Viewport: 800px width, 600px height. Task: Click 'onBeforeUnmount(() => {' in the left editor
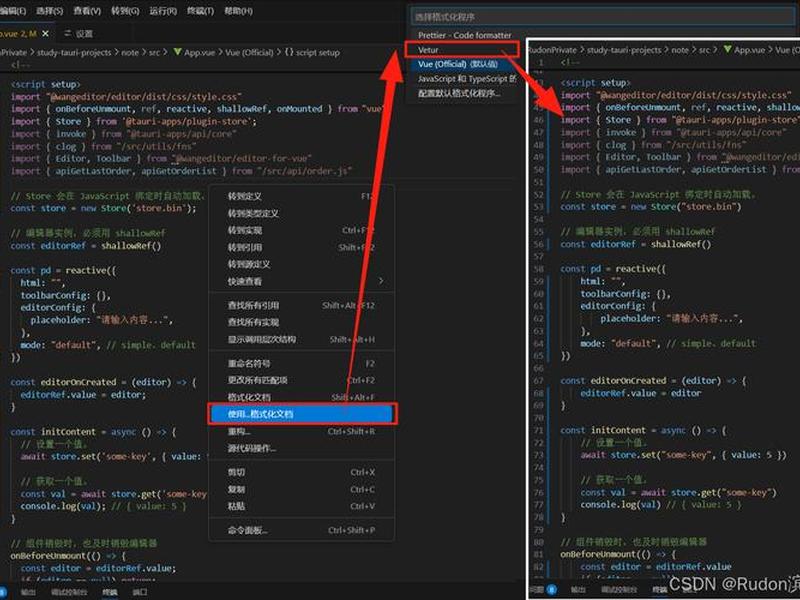coord(68,556)
